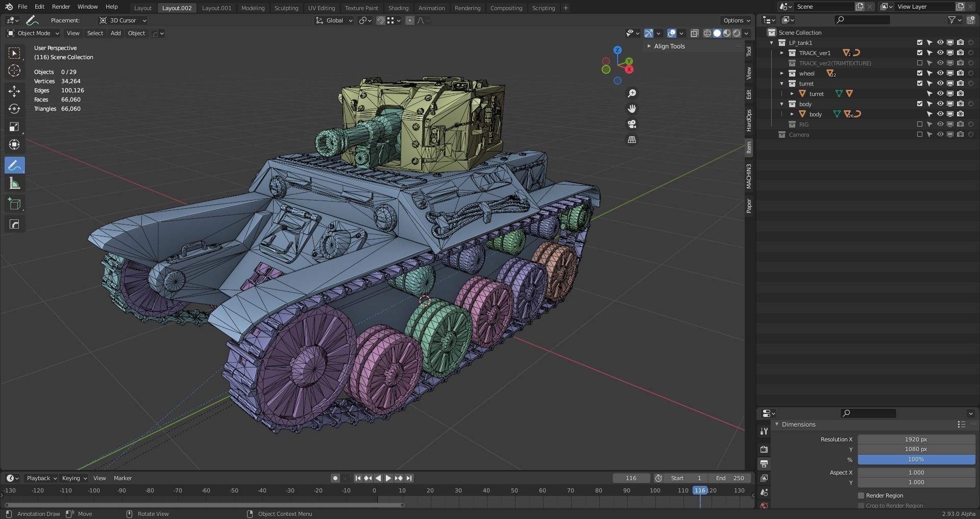The height and width of the screenshot is (519, 980).
Task: Click the Resolution X value field
Action: click(x=916, y=439)
